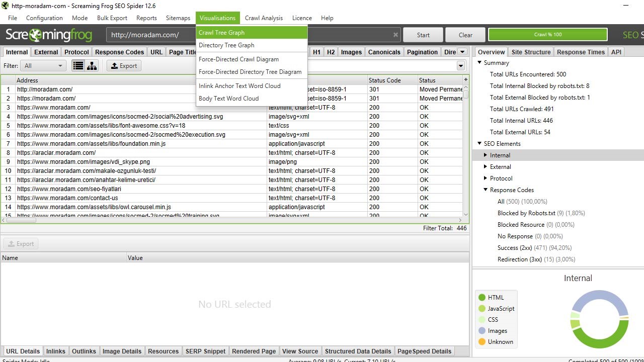Select Success (2xx) filter
Image resolution: width=644 pixels, height=362 pixels.
[x=534, y=248]
